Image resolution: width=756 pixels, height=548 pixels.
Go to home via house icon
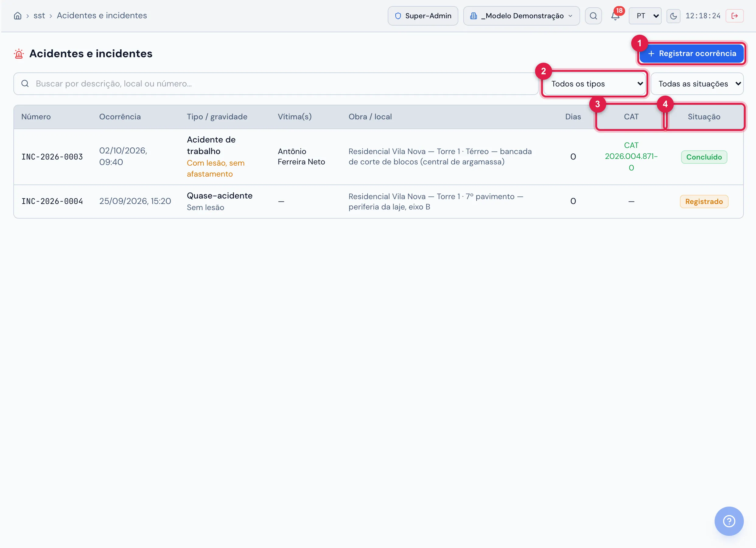click(x=18, y=16)
